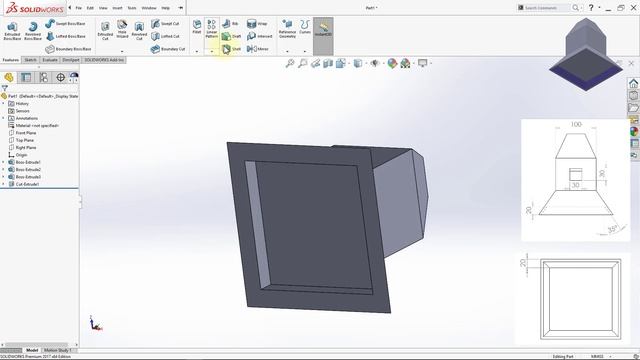Apply the Fillet tool
The image size is (640, 360).
point(197,27)
